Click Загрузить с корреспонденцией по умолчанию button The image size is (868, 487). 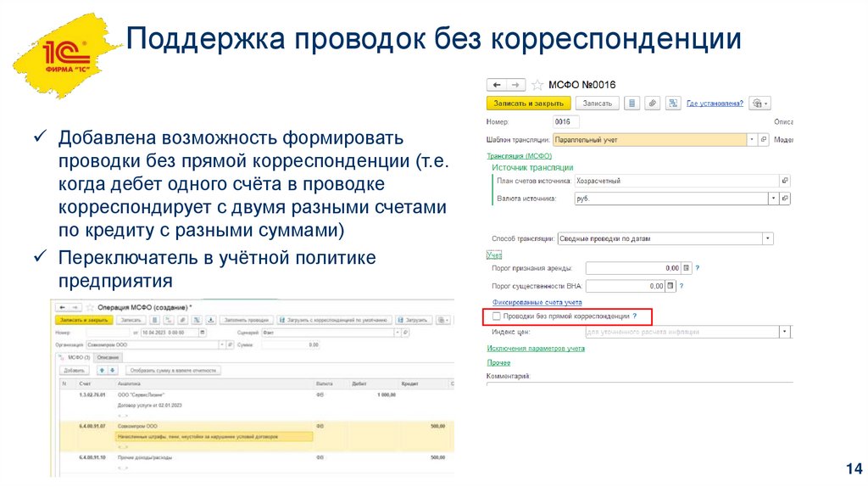(x=334, y=320)
